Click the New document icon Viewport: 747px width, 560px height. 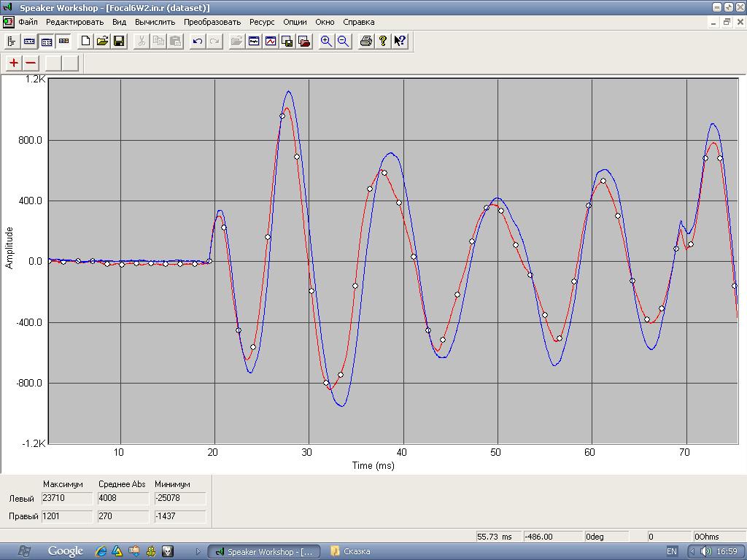tap(85, 42)
